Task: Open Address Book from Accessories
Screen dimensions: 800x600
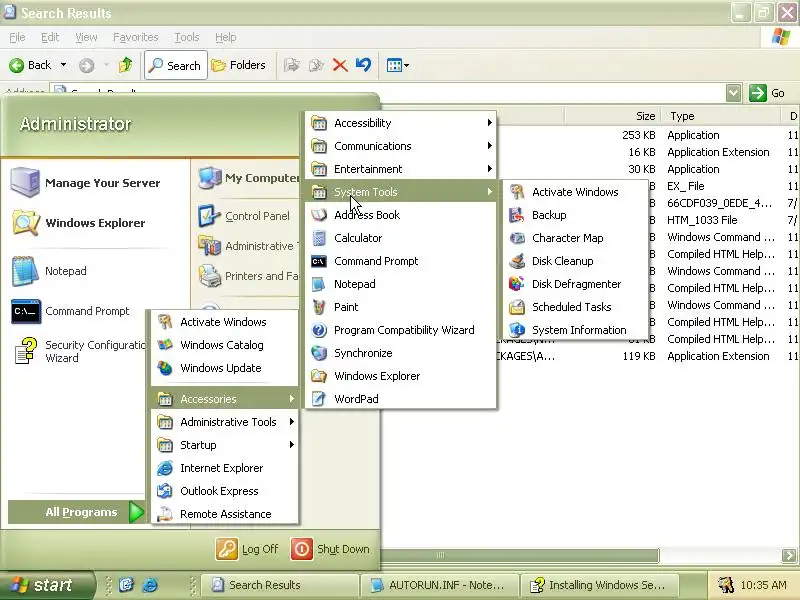Action: [x=401, y=215]
